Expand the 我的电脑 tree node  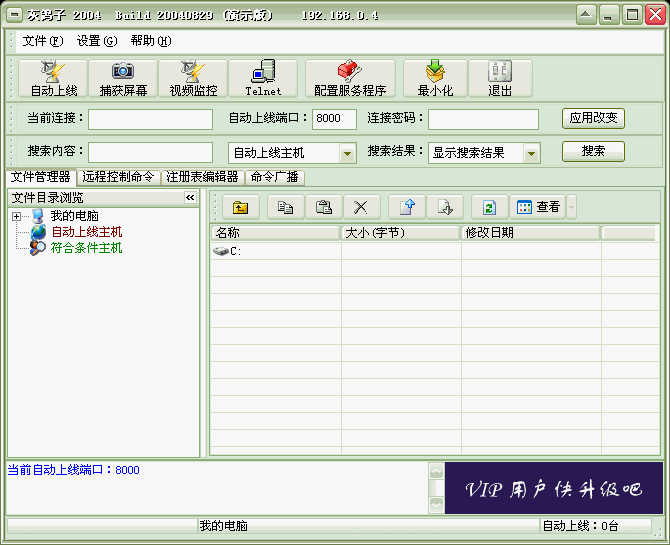click(x=17, y=216)
